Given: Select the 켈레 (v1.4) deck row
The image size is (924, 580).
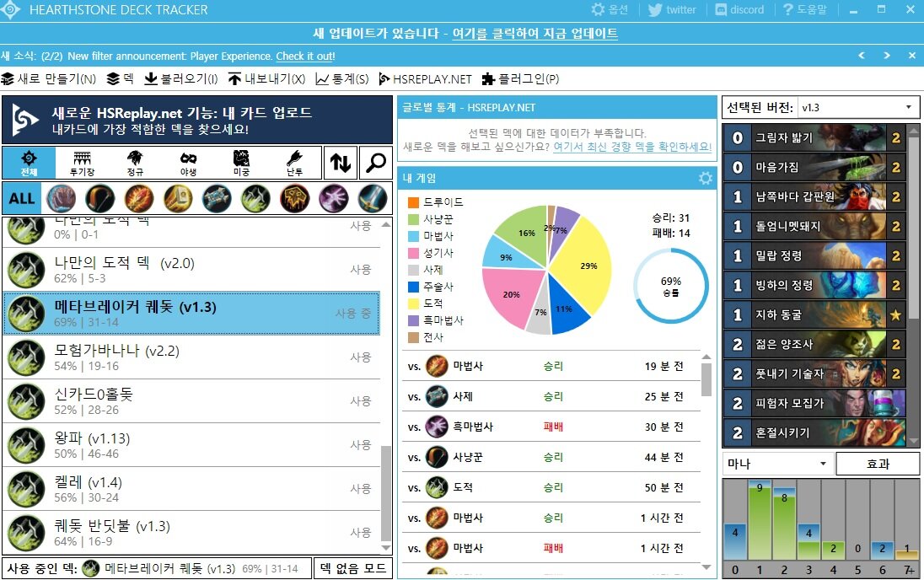Looking at the screenshot, I should (x=191, y=489).
